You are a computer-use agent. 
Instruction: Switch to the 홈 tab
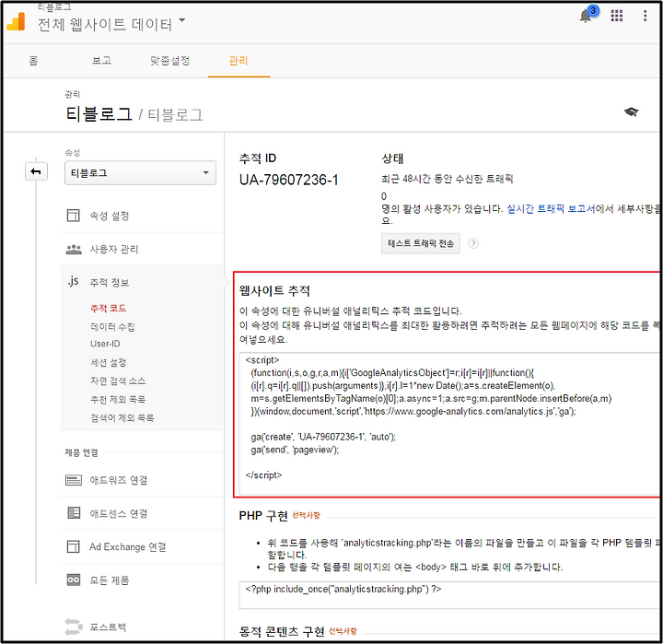point(33,61)
